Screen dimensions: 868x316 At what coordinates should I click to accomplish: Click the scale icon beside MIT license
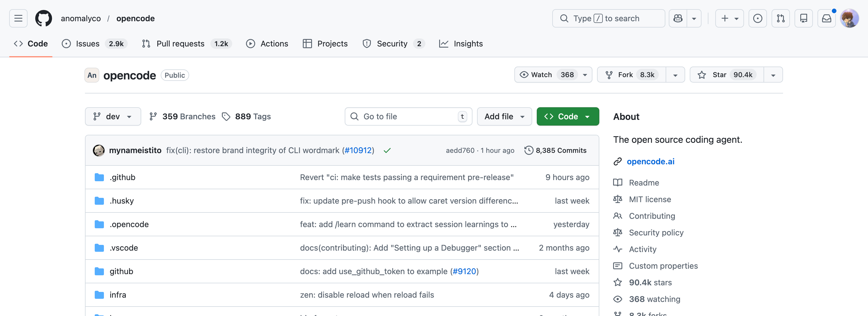[x=617, y=199]
